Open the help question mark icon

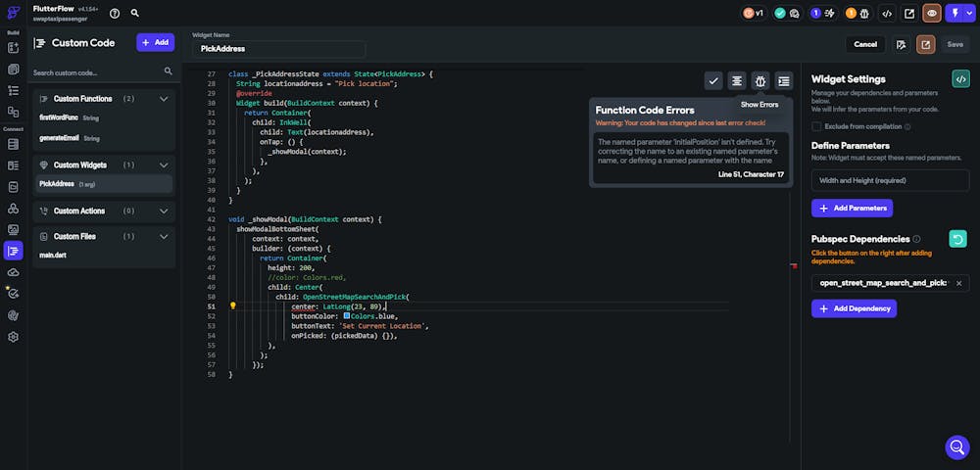click(115, 14)
